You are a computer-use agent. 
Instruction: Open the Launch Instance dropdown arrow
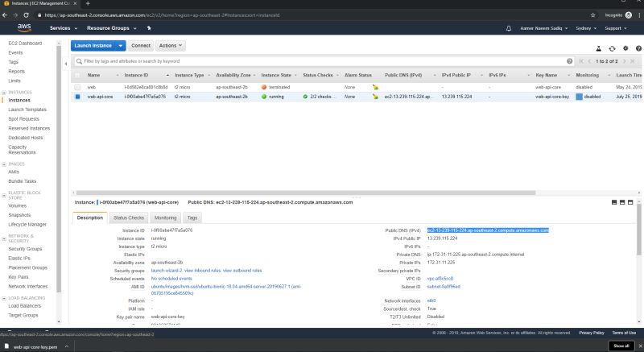[120, 46]
